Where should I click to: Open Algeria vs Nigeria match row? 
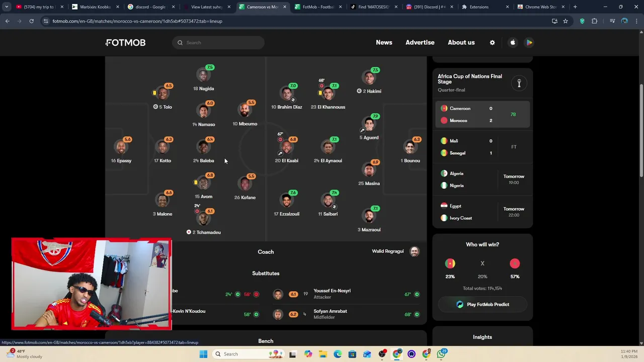pyautogui.click(x=482, y=179)
